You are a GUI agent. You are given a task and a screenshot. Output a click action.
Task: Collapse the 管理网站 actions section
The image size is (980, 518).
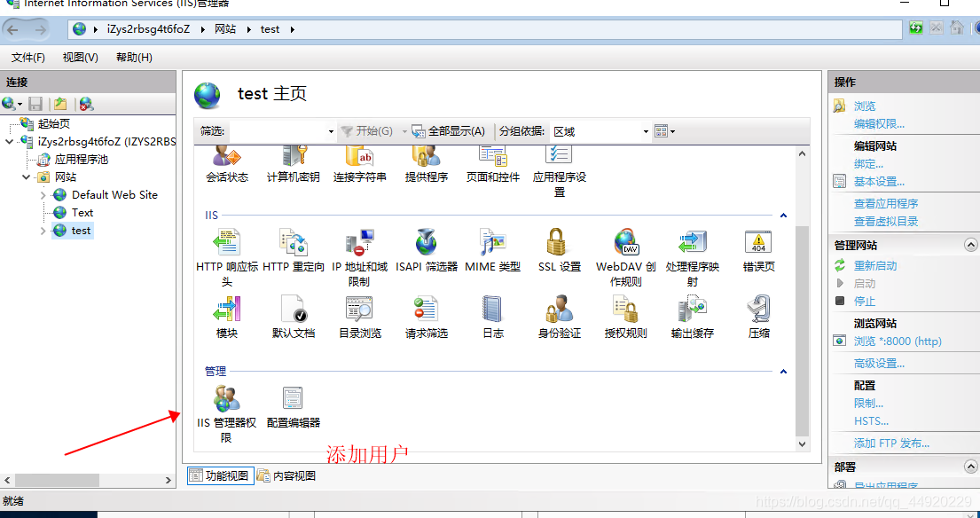[970, 245]
